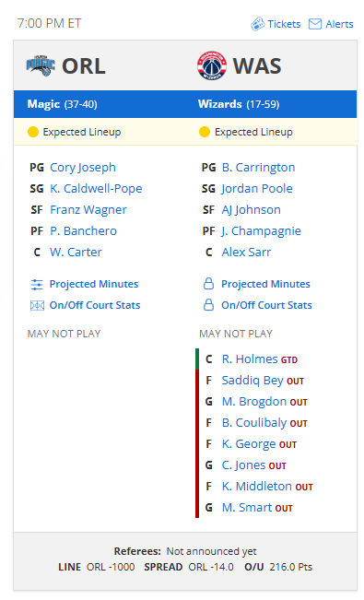Click the Washington Wizards team logo
This screenshot has width=364, height=600.
(212, 65)
